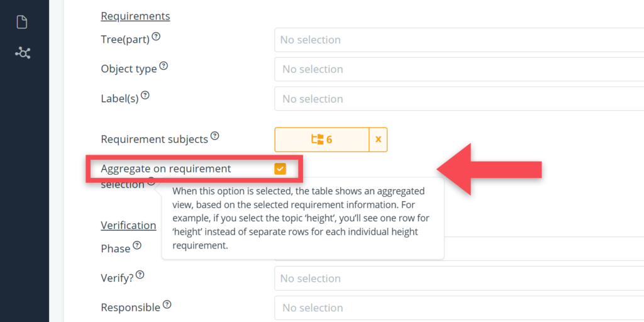Show help for Responsible field
644x322 pixels.
point(167,304)
